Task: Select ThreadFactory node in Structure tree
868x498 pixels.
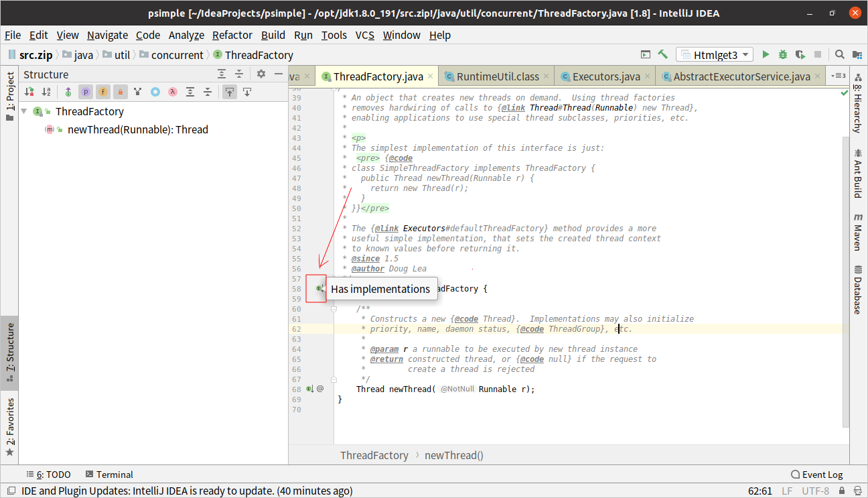Action: [90, 111]
